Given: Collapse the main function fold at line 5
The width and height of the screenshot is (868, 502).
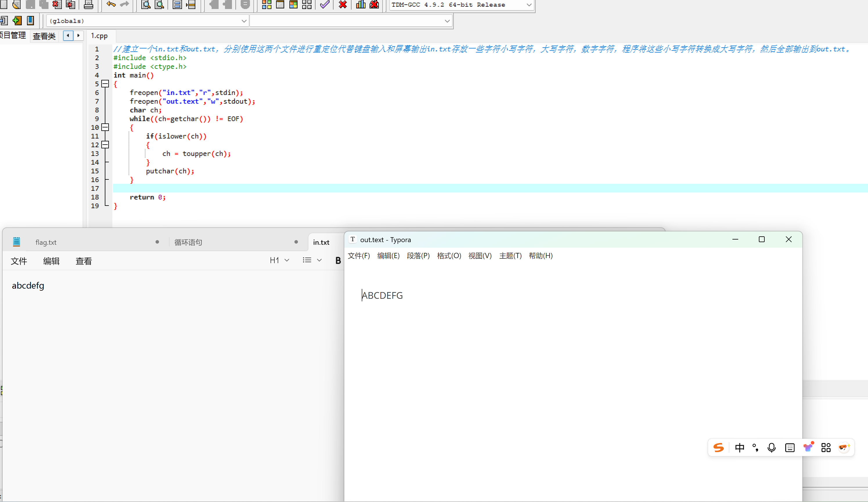Looking at the screenshot, I should [x=105, y=84].
